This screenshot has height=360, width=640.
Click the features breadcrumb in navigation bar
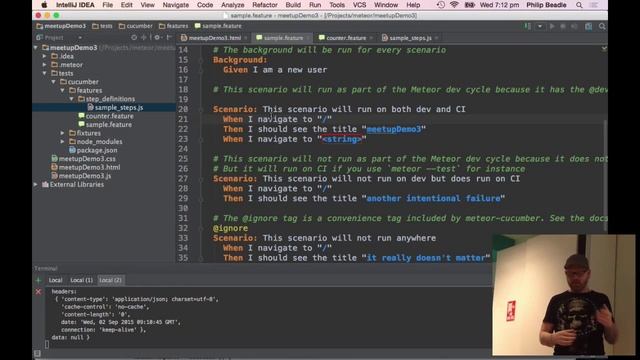pyautogui.click(x=173, y=26)
